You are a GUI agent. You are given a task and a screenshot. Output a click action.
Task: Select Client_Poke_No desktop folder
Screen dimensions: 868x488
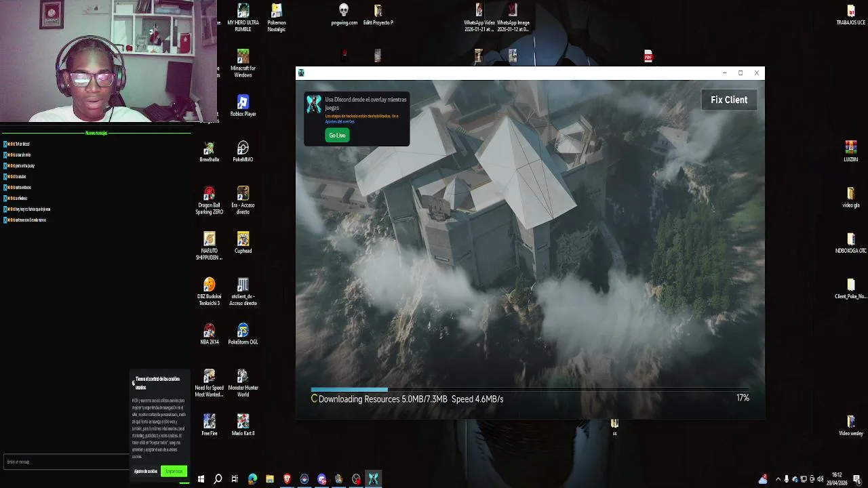(x=850, y=288)
